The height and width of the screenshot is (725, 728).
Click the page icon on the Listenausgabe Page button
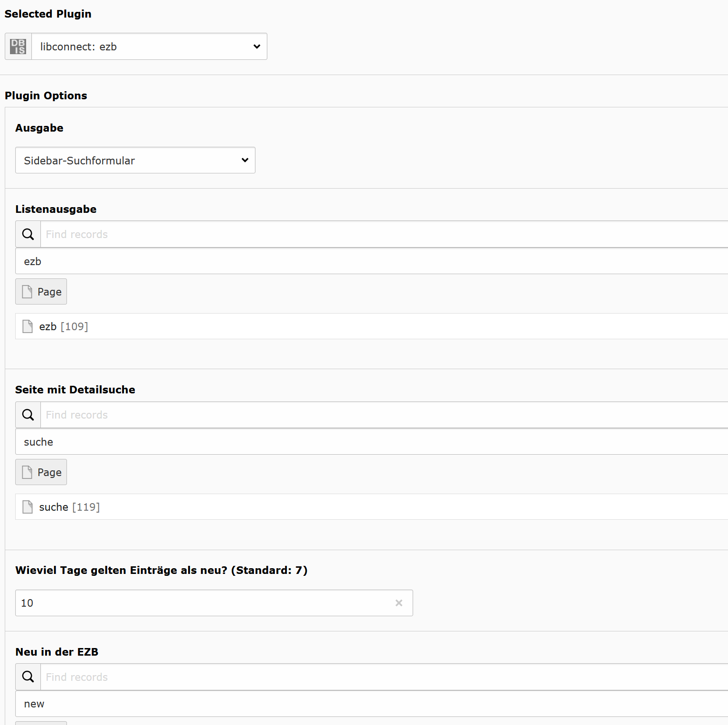27,291
